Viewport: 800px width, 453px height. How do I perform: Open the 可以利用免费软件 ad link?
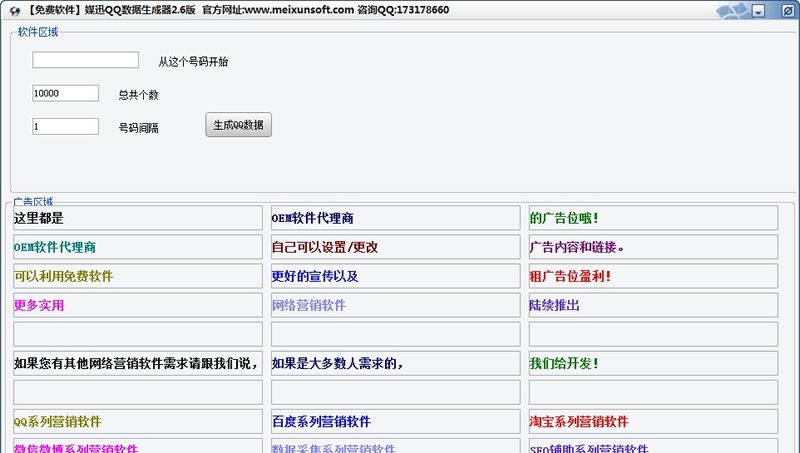[138, 276]
